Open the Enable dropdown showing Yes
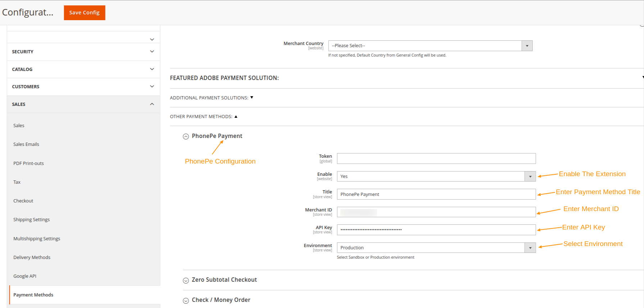Screen dimensions: 644x308 (x=436, y=177)
